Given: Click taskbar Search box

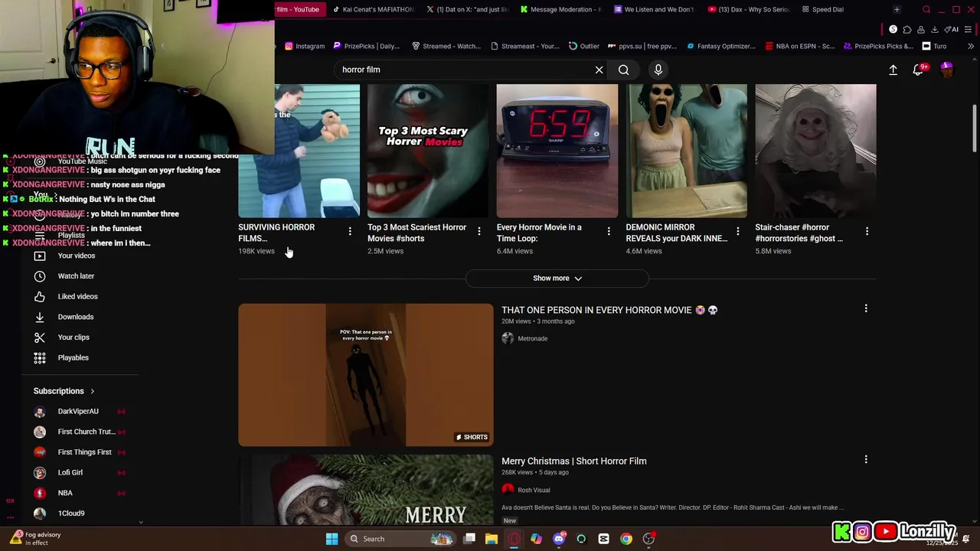Looking at the screenshot, I should tap(400, 539).
